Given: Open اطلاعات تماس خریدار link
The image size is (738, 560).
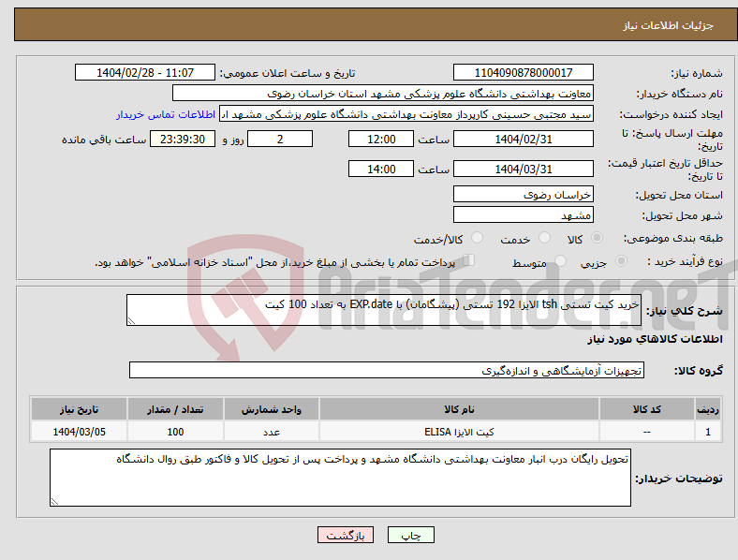Looking at the screenshot, I should (x=166, y=114).
